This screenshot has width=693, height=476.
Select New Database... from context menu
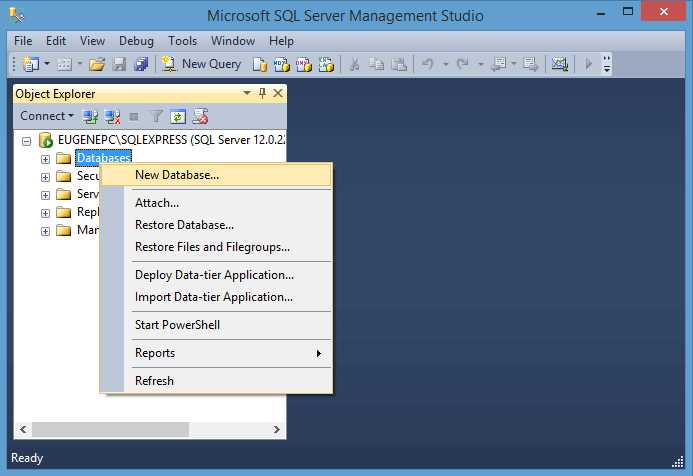coord(177,175)
